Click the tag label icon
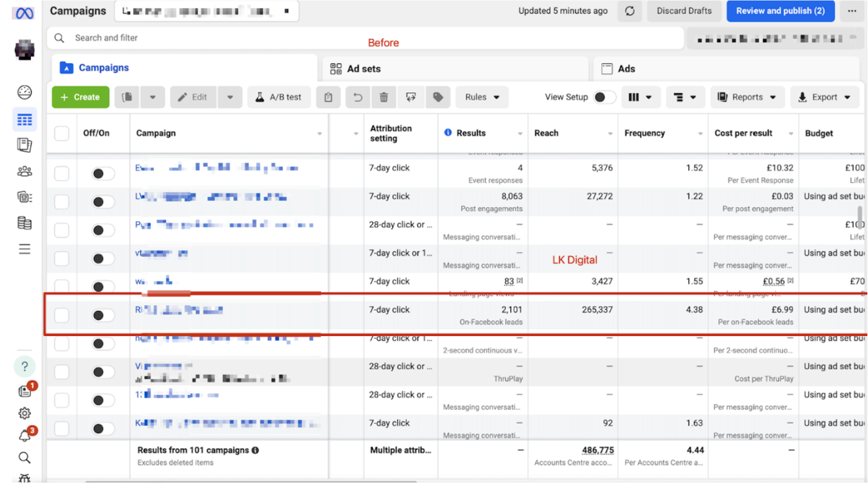 [438, 97]
